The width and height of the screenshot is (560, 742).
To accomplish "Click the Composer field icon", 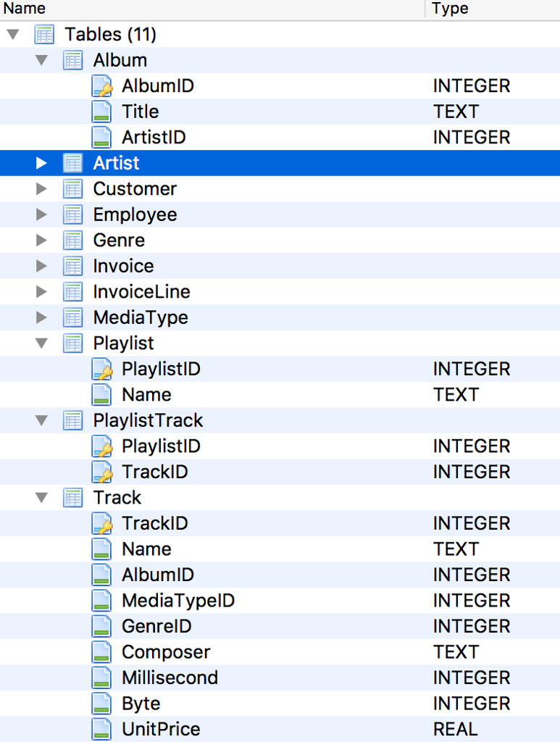I will (x=101, y=652).
